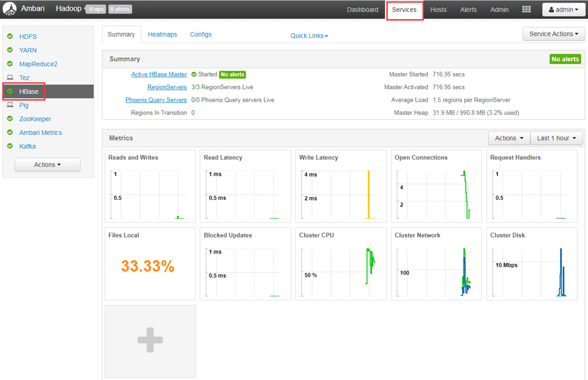Open the Active HBase Master link
588x380 pixels.
pyautogui.click(x=159, y=74)
